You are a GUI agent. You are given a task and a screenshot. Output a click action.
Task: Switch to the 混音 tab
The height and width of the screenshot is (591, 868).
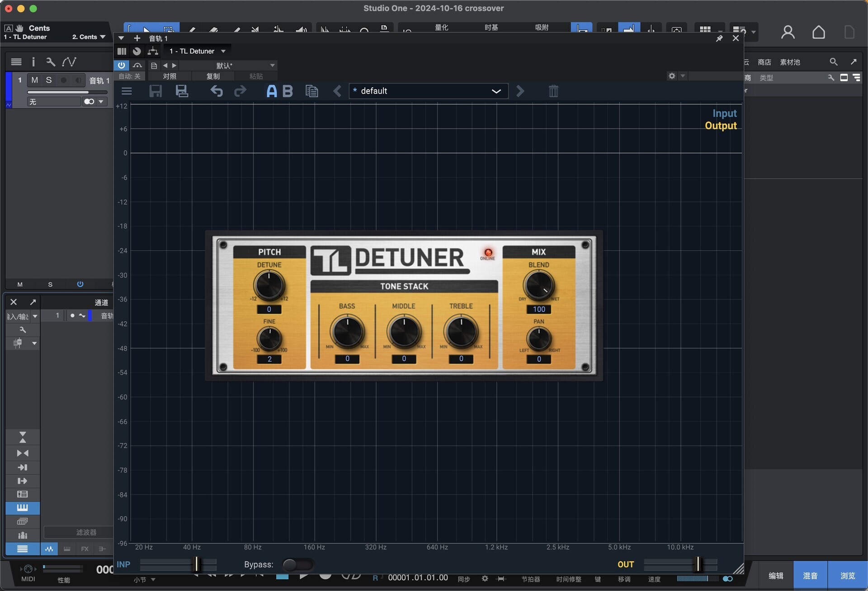coord(810,576)
